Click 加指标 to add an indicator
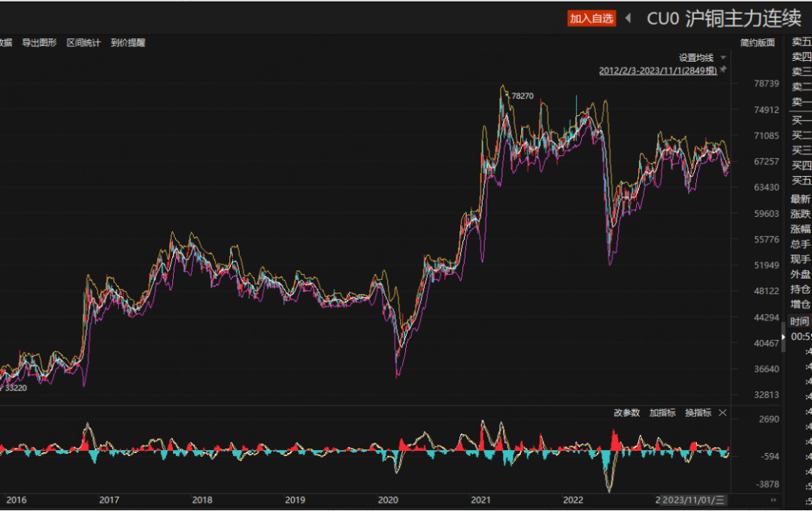Viewport: 812px width, 511px height. (x=662, y=413)
